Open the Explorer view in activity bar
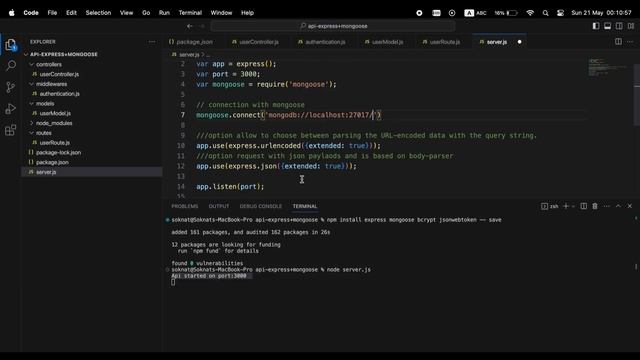 tap(11, 44)
